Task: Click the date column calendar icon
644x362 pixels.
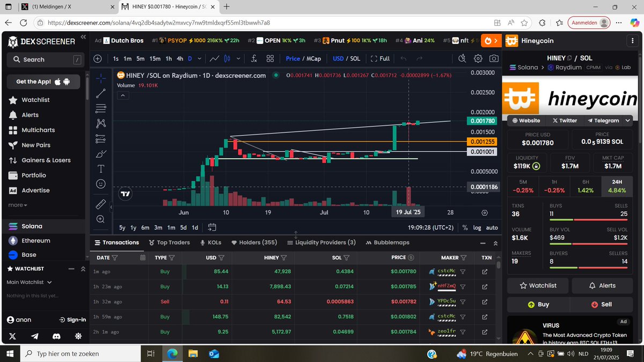Action: (x=142, y=257)
